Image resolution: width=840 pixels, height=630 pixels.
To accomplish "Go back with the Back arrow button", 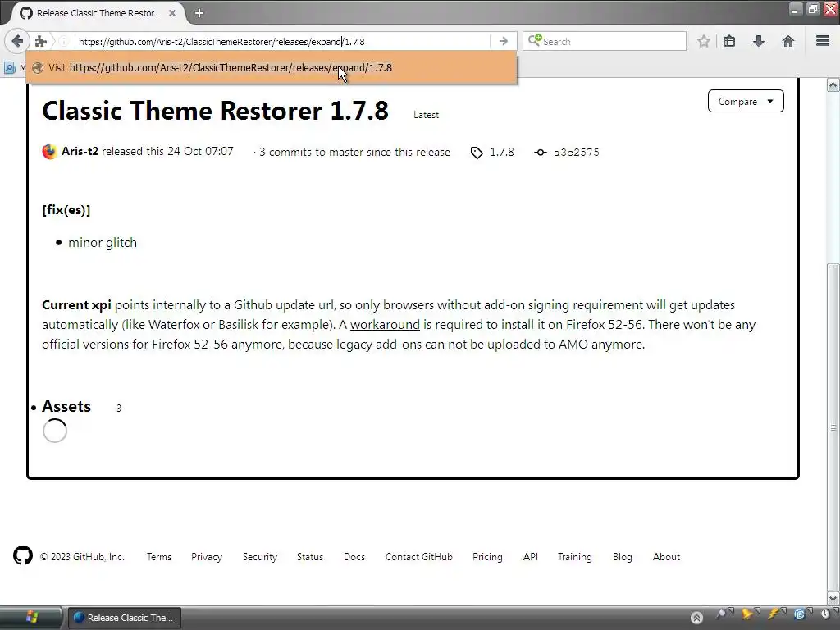I will pos(16,41).
